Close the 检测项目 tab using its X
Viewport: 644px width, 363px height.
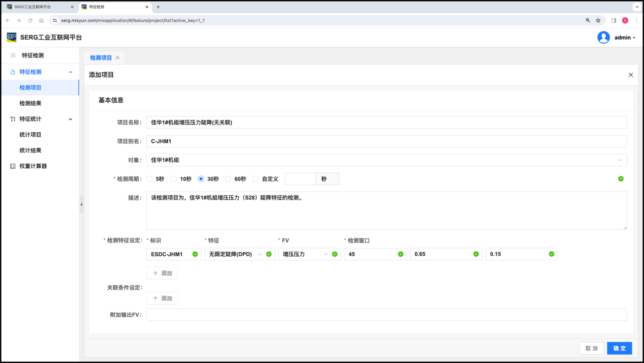click(x=117, y=58)
